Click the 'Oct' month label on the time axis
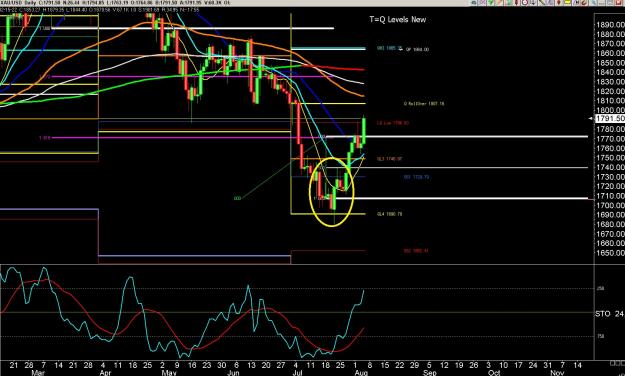625x376 pixels. coord(494,373)
